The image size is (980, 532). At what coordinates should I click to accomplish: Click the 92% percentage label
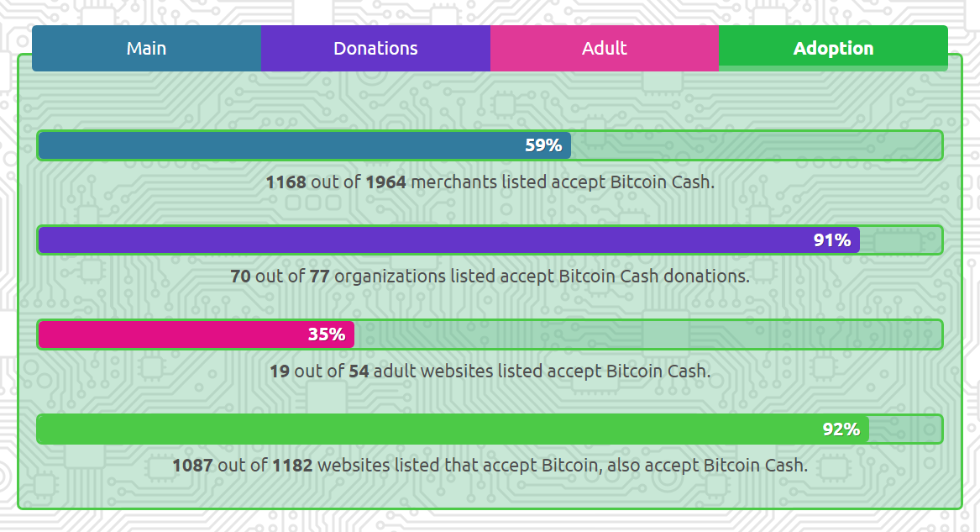841,429
